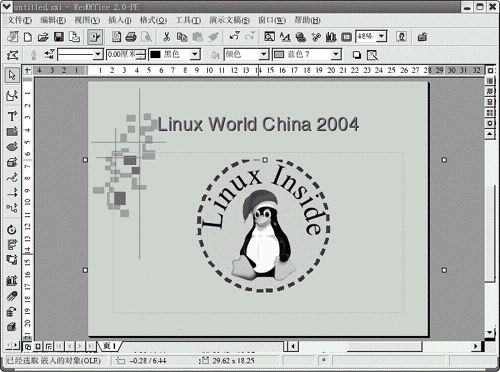Toggle the edit file mode button
The image size is (500, 372).
pyautogui.click(x=95, y=37)
